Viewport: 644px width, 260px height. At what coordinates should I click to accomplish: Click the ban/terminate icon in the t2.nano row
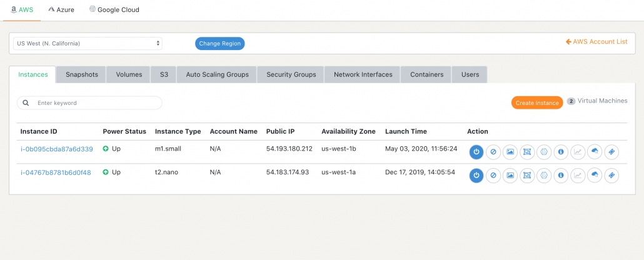[493, 176]
